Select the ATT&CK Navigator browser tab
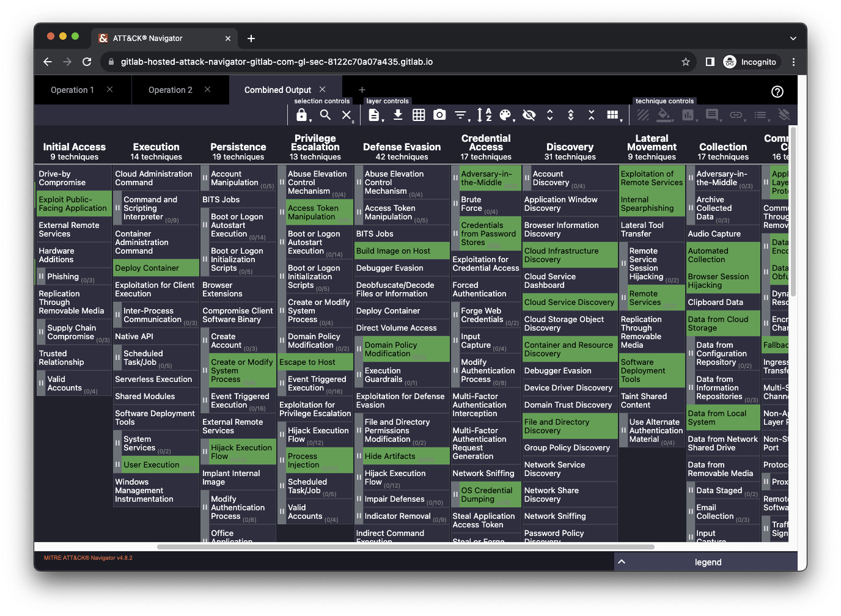The image size is (841, 616). (x=165, y=38)
